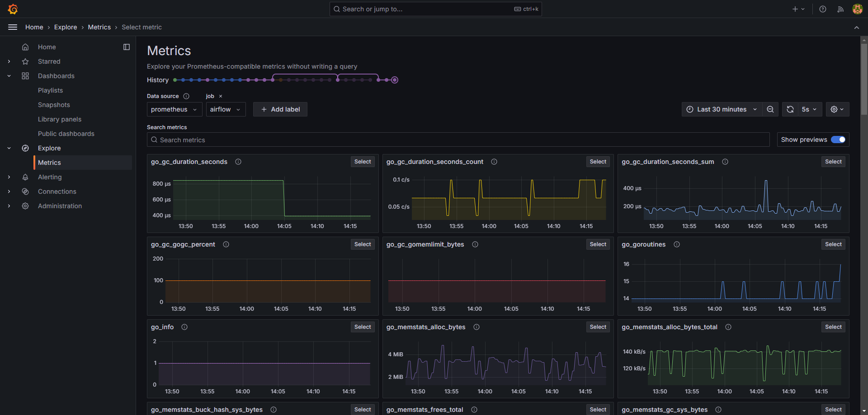Open the settings gear dropdown
Viewport: 868px width, 415px height.
click(x=837, y=109)
